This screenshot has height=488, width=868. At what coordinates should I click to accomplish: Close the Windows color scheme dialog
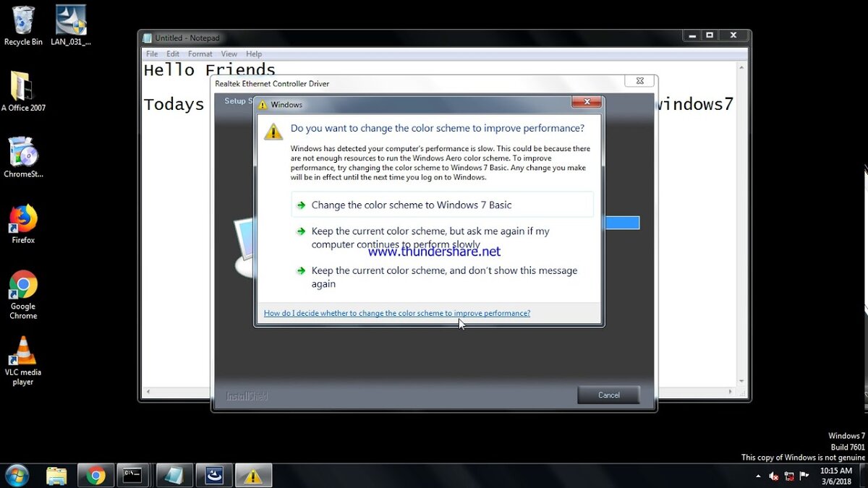[586, 103]
